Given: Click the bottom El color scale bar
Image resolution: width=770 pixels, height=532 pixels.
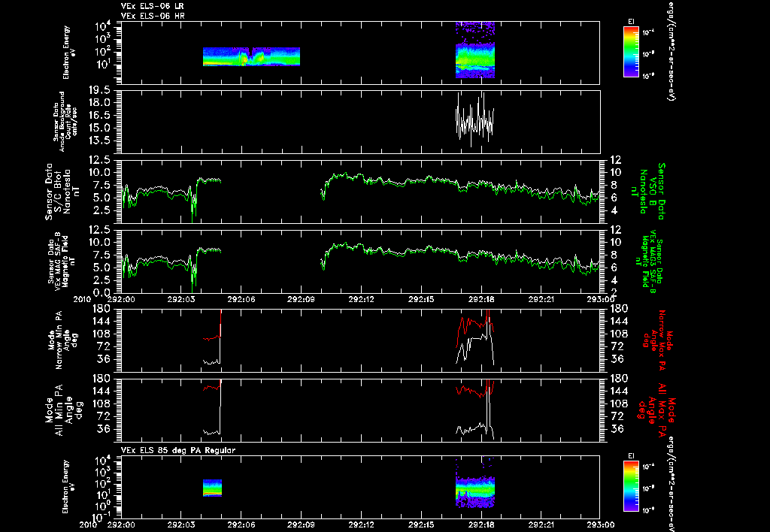Looking at the screenshot, I should coord(631,485).
